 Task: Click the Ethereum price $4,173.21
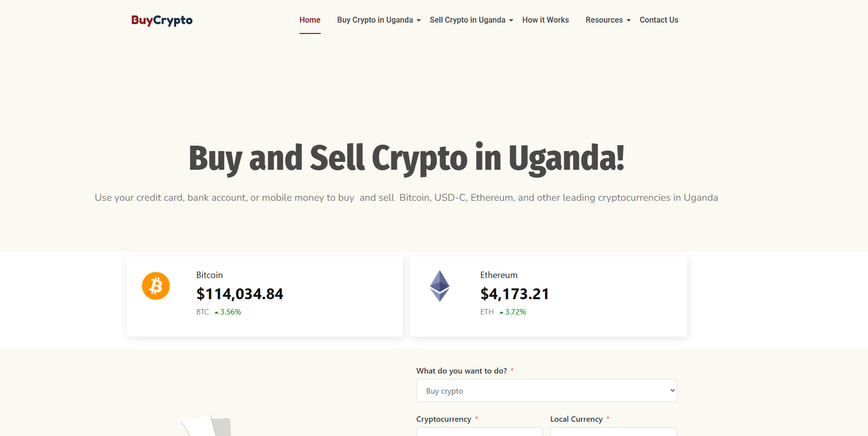tap(514, 294)
